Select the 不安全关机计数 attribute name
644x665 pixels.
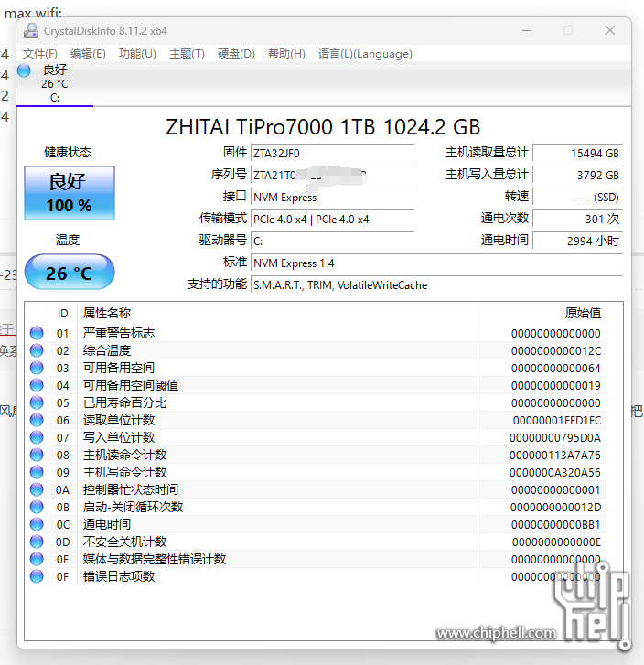[124, 542]
